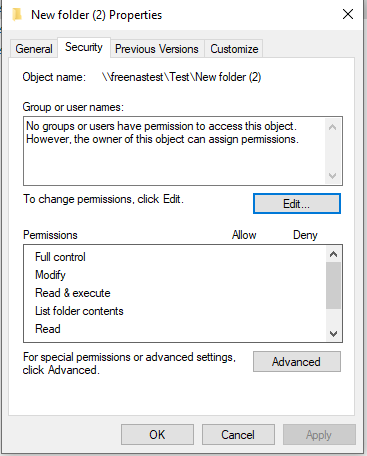This screenshot has height=456, width=367.
Task: Select the Modify permission row
Action: pyautogui.click(x=175, y=275)
